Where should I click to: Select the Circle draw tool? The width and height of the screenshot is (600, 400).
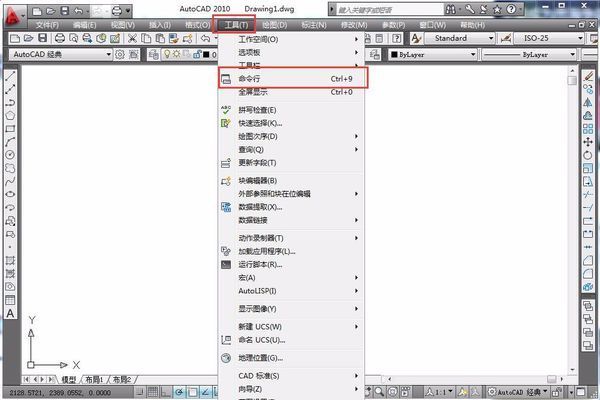pos(10,155)
